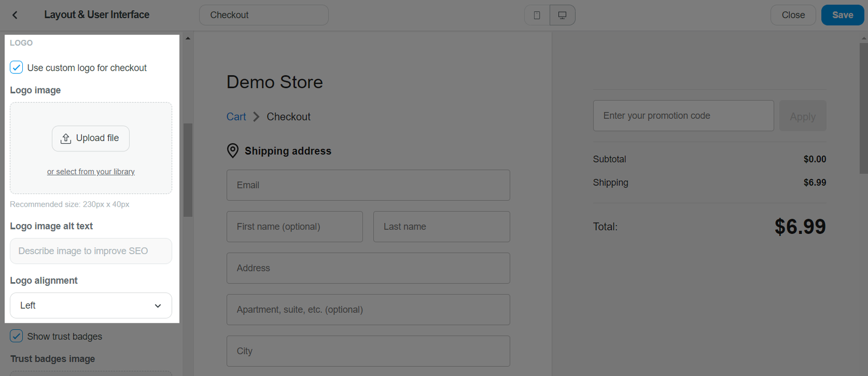
Task: Switch to desktop preview icon
Action: [x=563, y=15]
